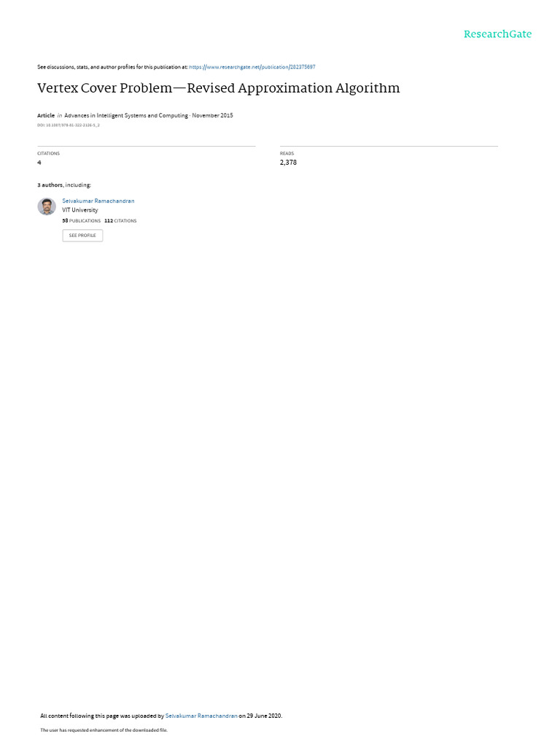Click the SEE PROFILE button

(x=82, y=236)
